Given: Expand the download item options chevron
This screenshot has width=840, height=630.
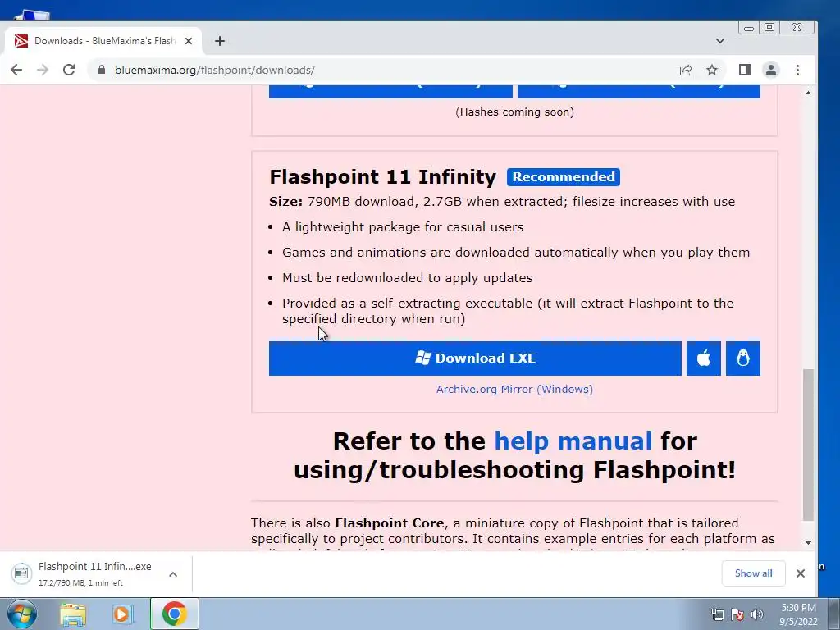Looking at the screenshot, I should (173, 574).
